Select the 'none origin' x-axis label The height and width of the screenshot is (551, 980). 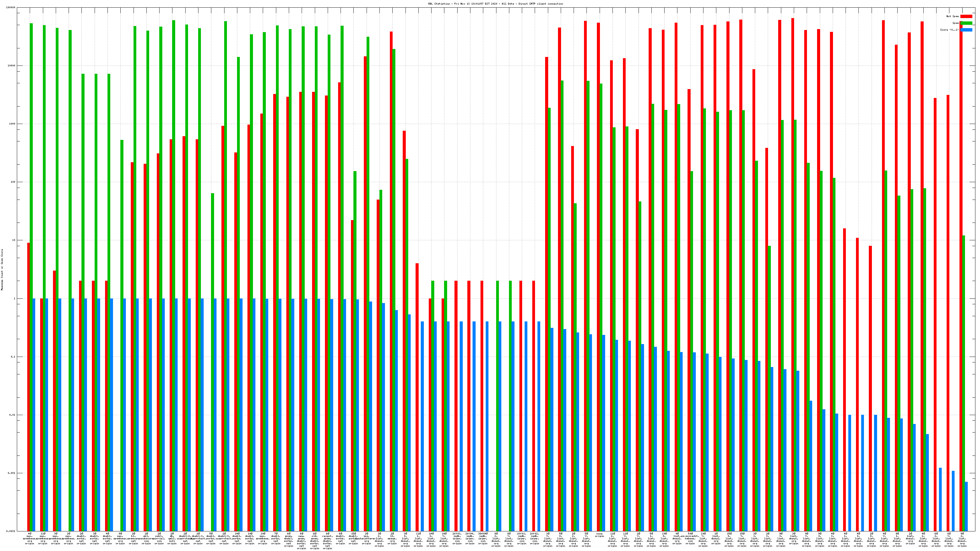[599, 535]
